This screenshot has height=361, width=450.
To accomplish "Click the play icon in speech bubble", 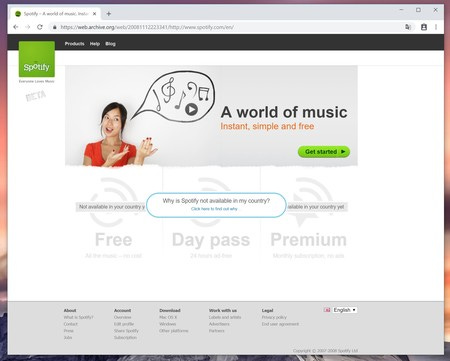I will [x=191, y=109].
